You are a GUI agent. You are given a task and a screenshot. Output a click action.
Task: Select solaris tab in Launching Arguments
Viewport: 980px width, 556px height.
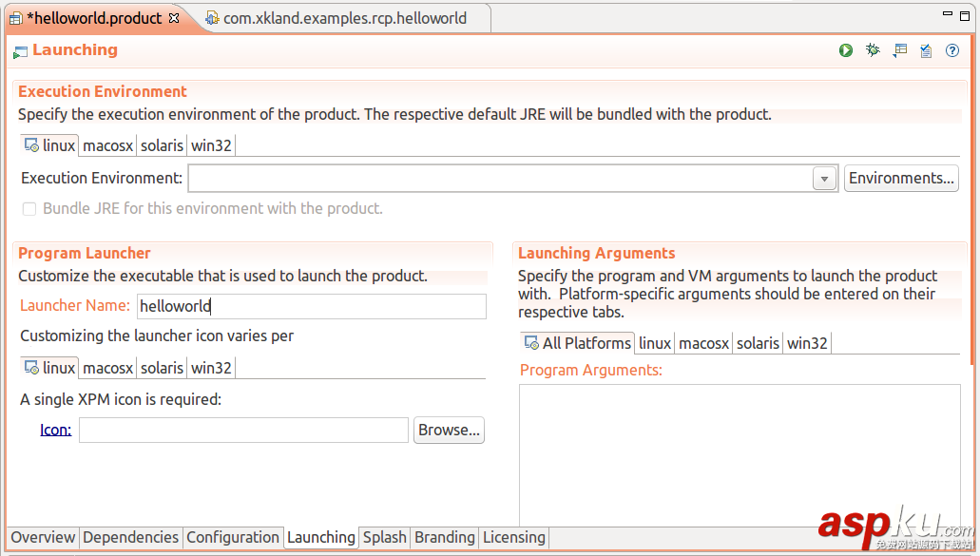tap(758, 343)
